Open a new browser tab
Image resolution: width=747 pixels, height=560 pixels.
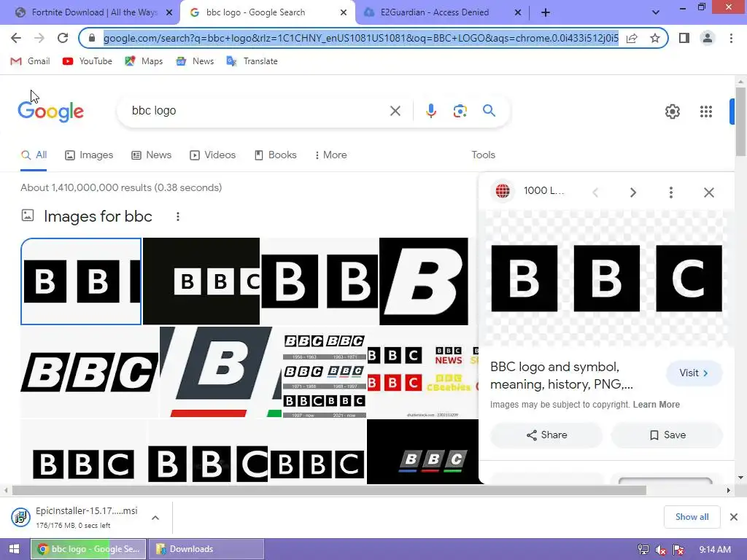(x=546, y=12)
